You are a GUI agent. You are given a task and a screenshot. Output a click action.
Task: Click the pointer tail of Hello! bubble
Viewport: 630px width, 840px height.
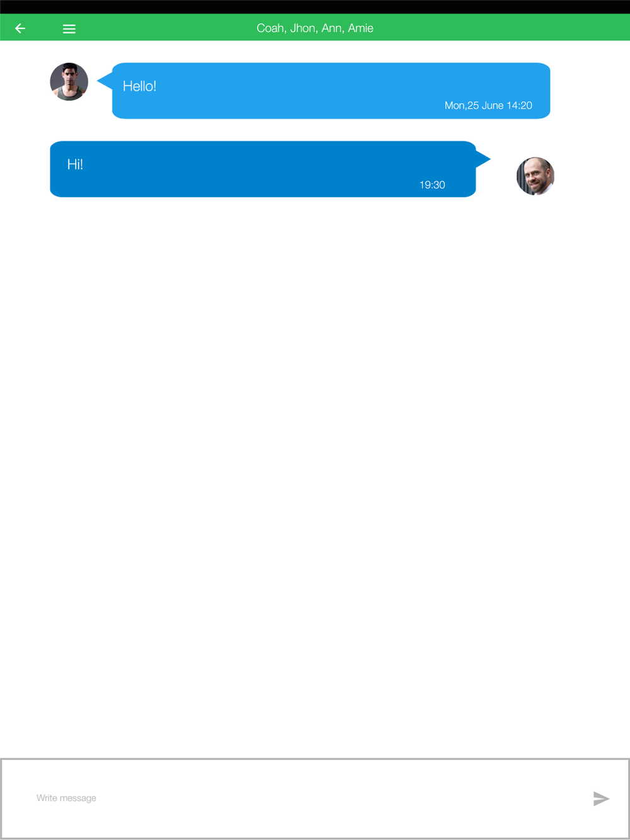point(105,81)
